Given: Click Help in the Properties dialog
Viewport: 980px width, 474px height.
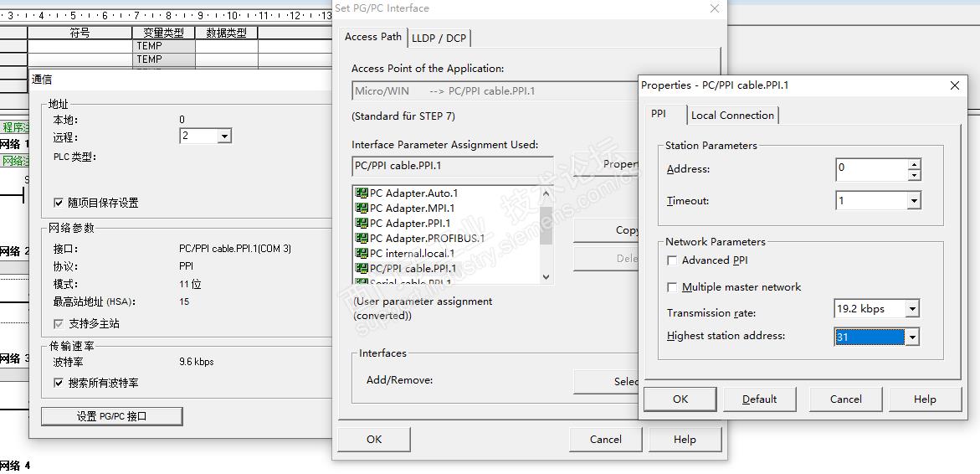Looking at the screenshot, I should [925, 399].
